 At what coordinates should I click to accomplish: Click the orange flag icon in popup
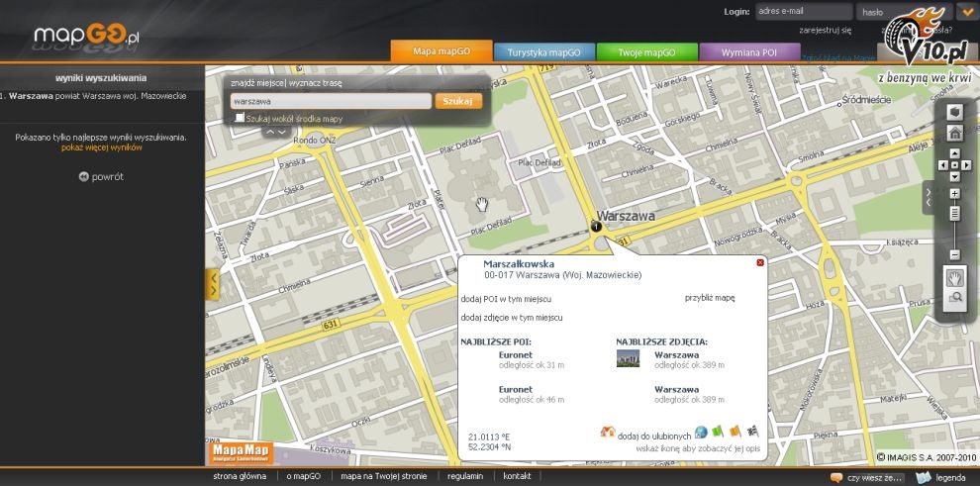click(735, 431)
